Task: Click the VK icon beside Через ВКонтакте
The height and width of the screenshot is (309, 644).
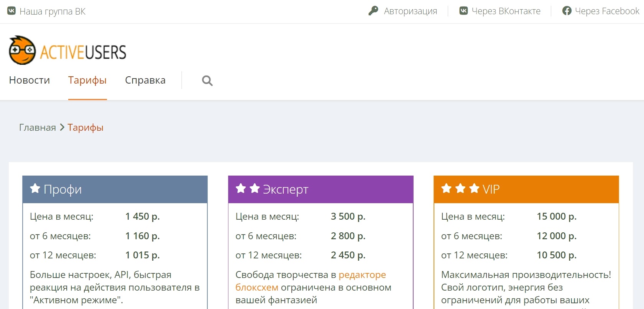Action: pos(463,11)
